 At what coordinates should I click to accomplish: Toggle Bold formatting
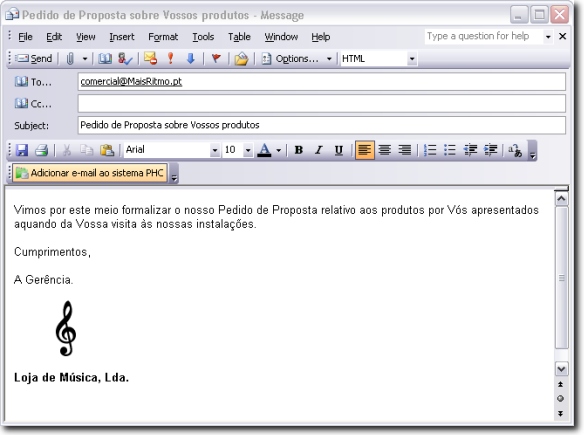[x=298, y=150]
